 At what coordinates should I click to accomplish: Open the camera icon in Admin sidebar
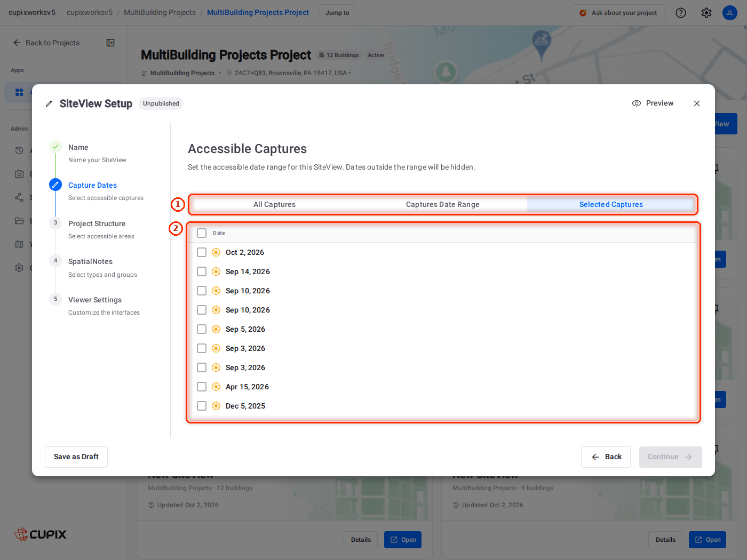[19, 174]
